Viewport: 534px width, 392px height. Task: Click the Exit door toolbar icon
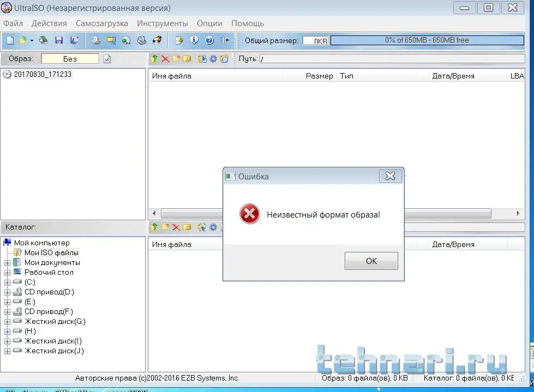pyautogui.click(x=225, y=40)
